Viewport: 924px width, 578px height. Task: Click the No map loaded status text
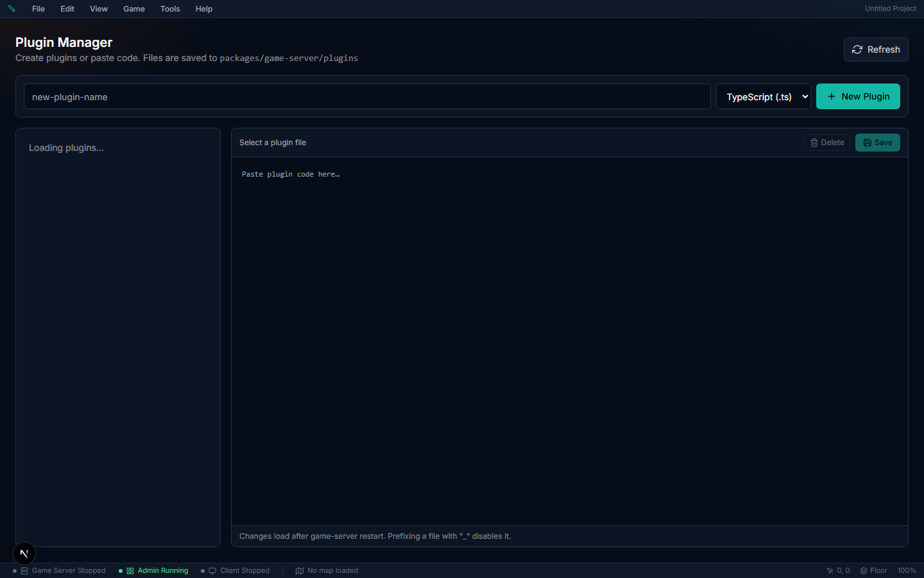click(x=333, y=570)
